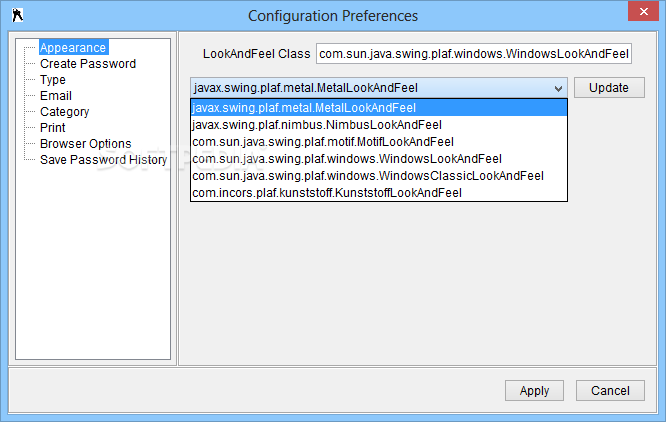Open Browser Options tree node
This screenshot has height=422, width=666.
click(85, 144)
